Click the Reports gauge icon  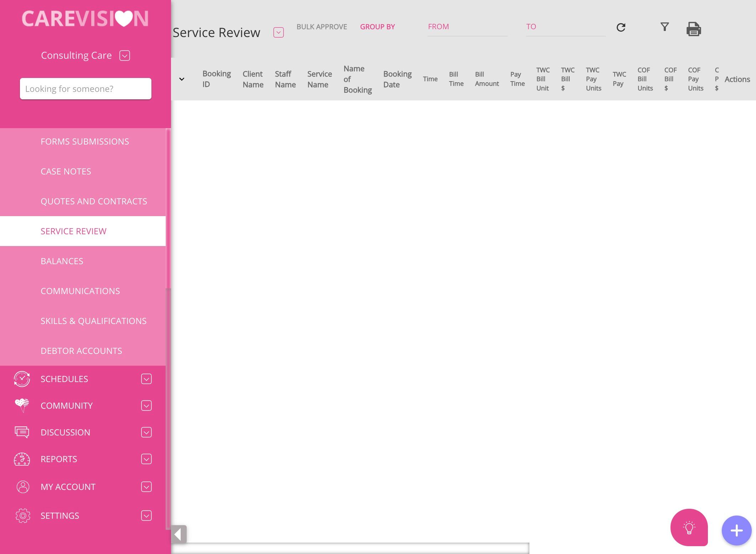[x=22, y=459]
